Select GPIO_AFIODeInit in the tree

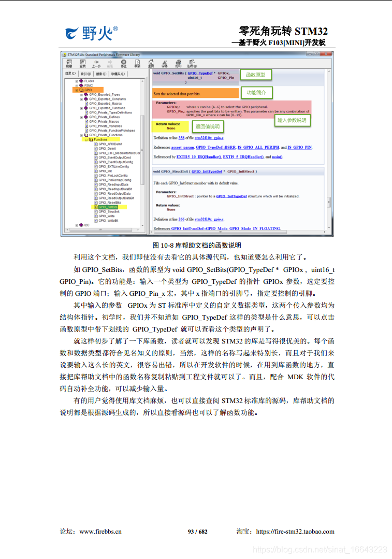(x=110, y=144)
